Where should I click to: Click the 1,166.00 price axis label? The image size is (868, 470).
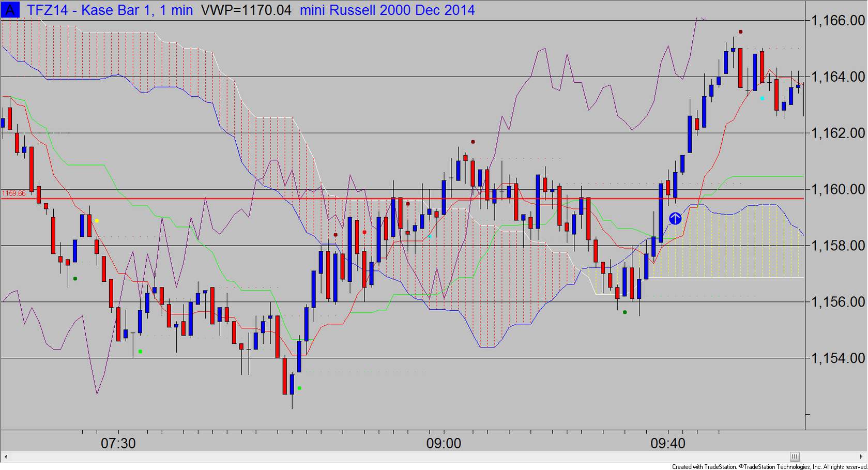pos(838,21)
